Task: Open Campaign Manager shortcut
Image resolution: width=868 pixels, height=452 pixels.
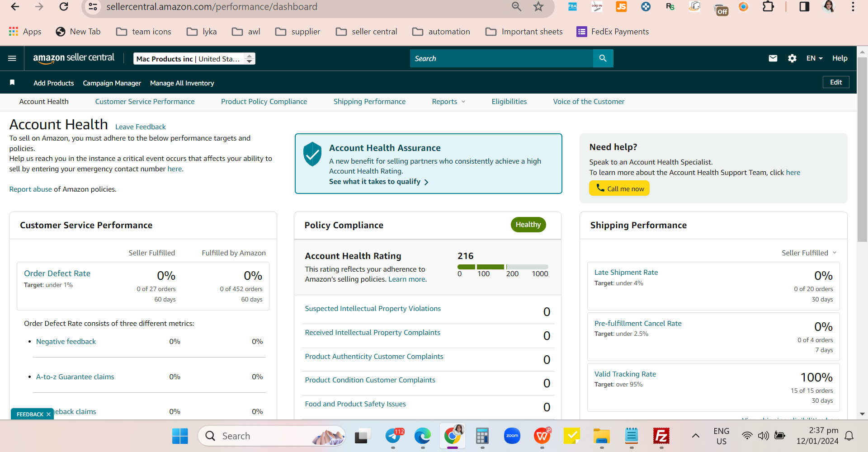Action: coord(112,83)
